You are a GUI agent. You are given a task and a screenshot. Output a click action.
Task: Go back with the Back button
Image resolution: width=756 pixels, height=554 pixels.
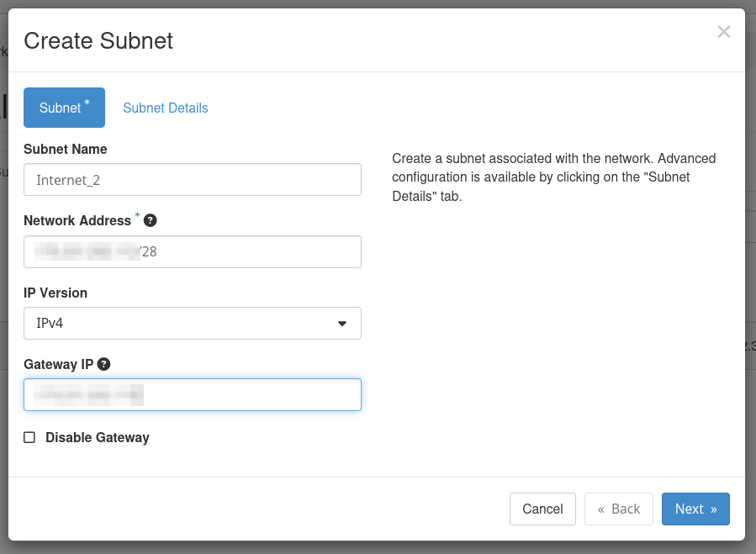[x=619, y=509]
